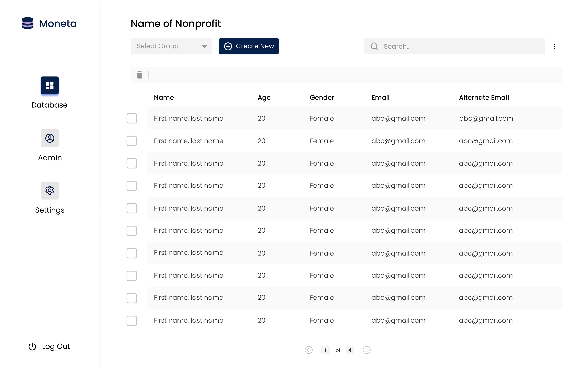
Task: Open the Admin menu label
Action: (50, 158)
